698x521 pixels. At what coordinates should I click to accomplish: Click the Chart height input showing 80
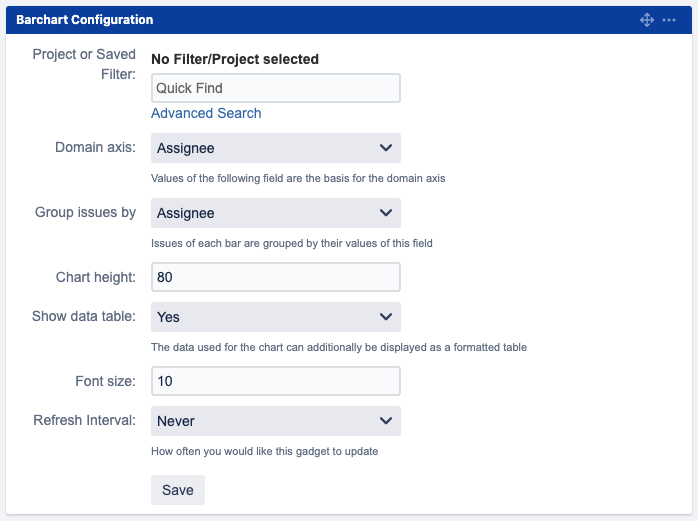tap(275, 277)
